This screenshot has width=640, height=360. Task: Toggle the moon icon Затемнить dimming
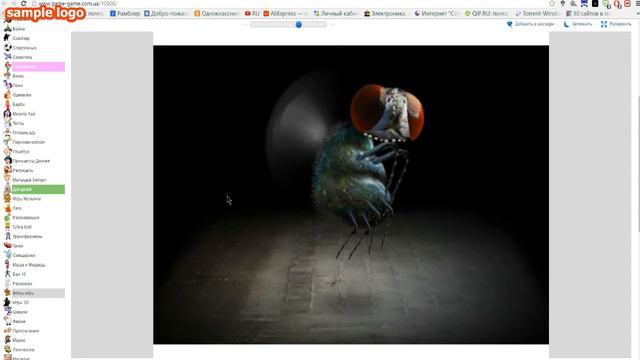[x=567, y=24]
